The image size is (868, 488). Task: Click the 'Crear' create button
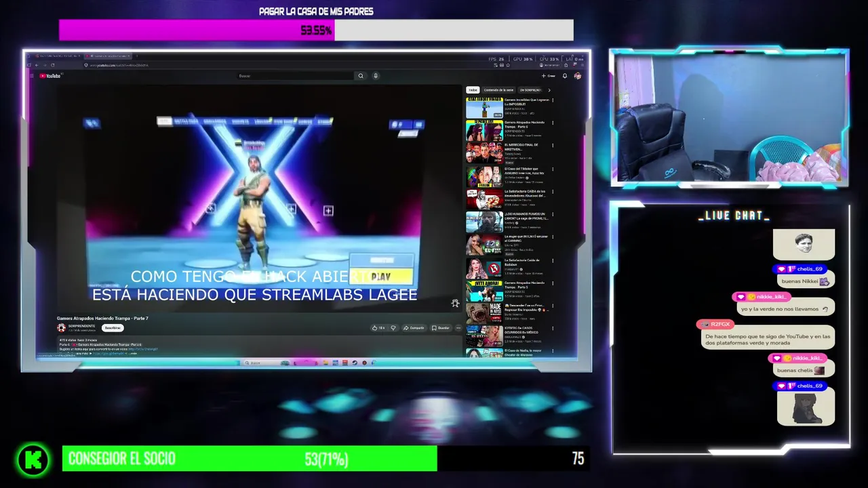pos(548,76)
